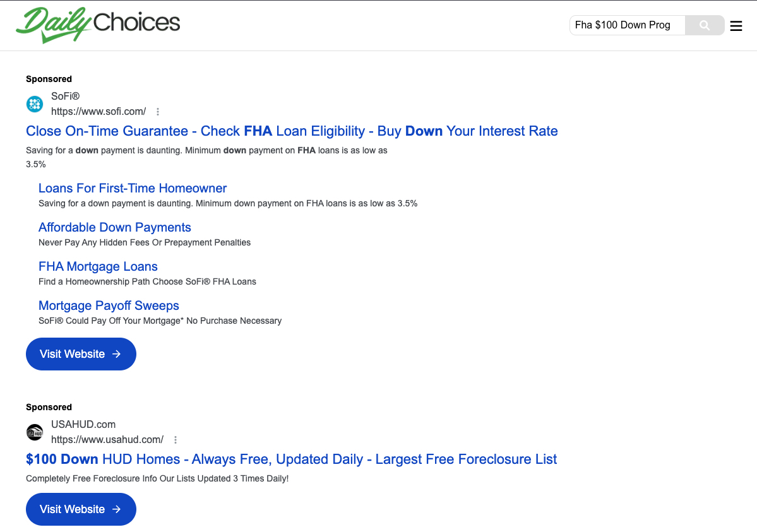
Task: Click the Daily Choices logo
Action: click(98, 24)
